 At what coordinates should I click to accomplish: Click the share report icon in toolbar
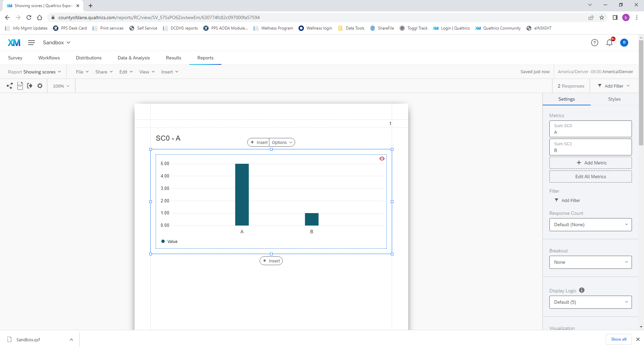tap(9, 86)
